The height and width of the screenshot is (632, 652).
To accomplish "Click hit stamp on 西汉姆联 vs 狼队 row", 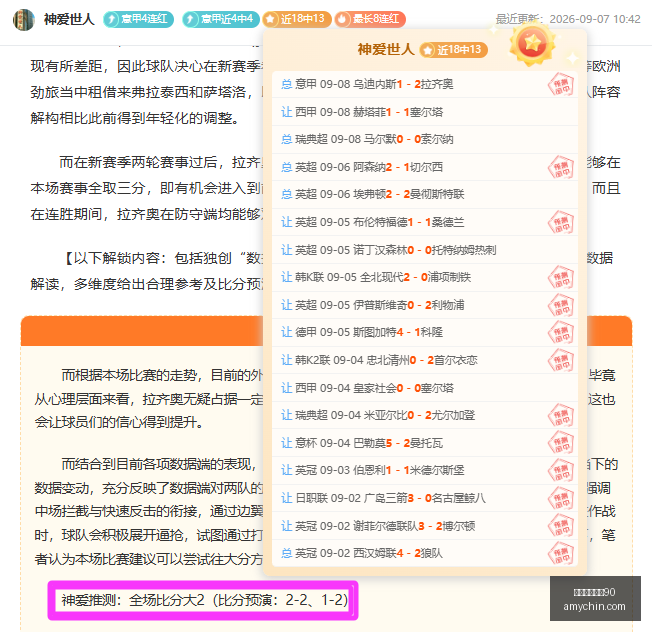I will point(561,553).
